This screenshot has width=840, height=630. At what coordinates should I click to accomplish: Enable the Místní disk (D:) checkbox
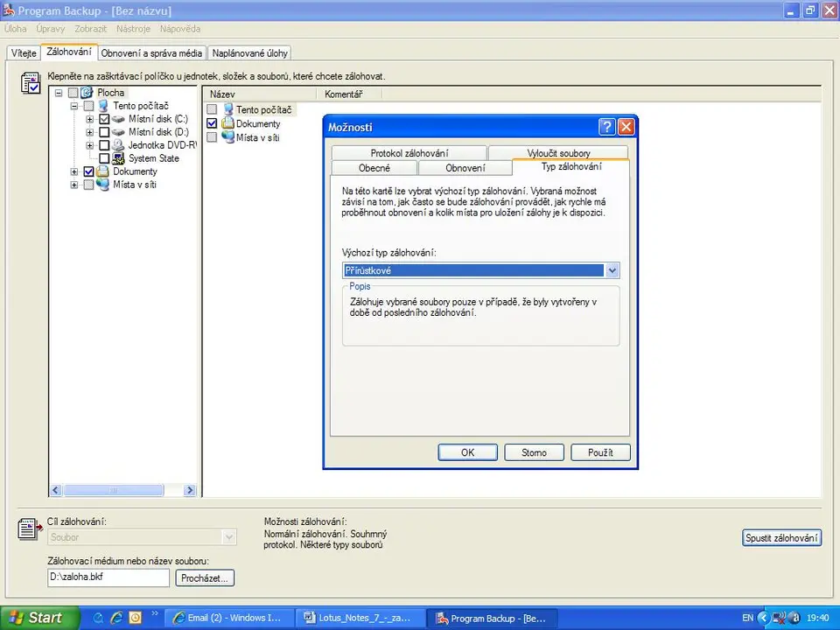tap(104, 132)
